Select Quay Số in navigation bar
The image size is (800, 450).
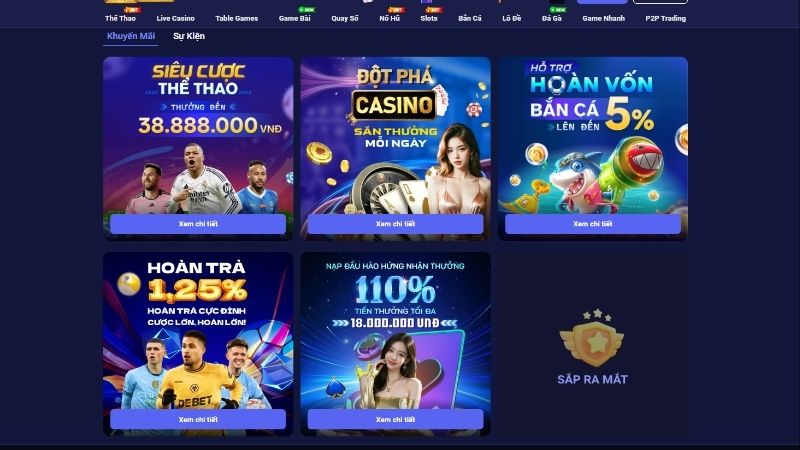pos(344,18)
